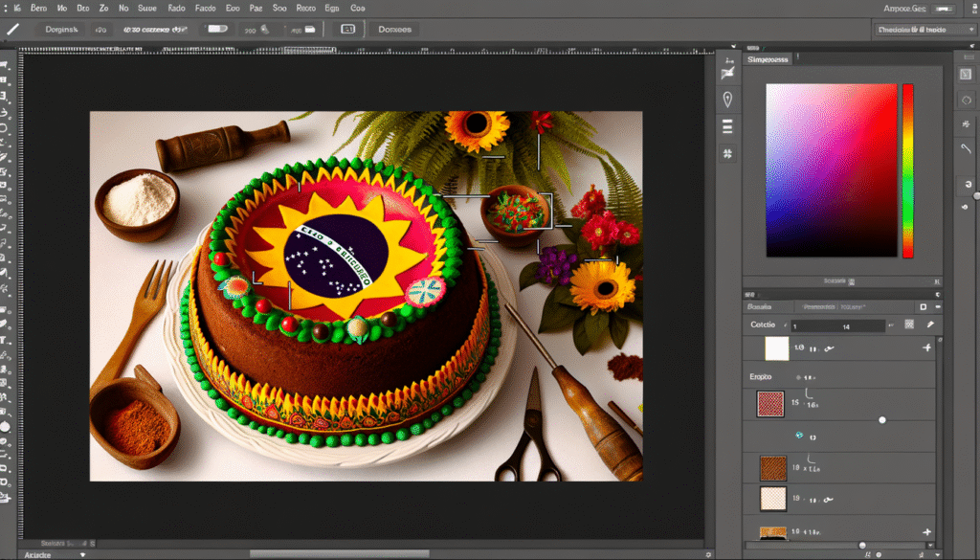Click the Dorginsk button in the options bar
980x560 pixels.
coord(61,30)
